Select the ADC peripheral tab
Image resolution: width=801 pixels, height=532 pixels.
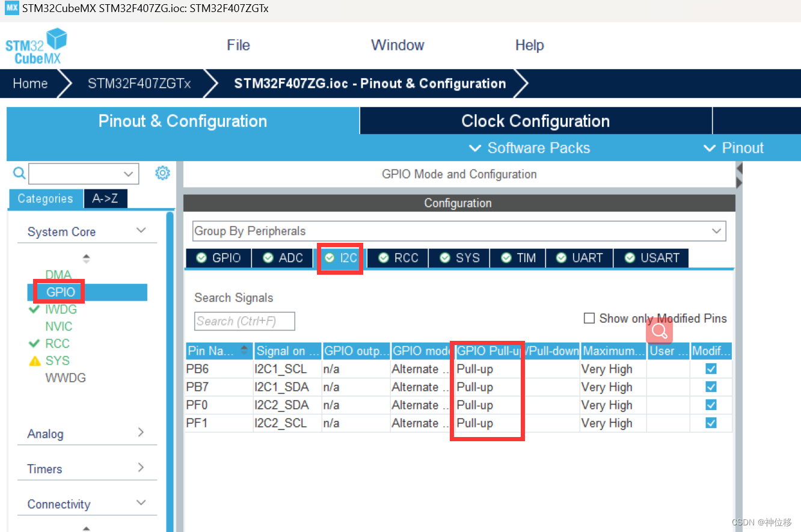point(283,258)
